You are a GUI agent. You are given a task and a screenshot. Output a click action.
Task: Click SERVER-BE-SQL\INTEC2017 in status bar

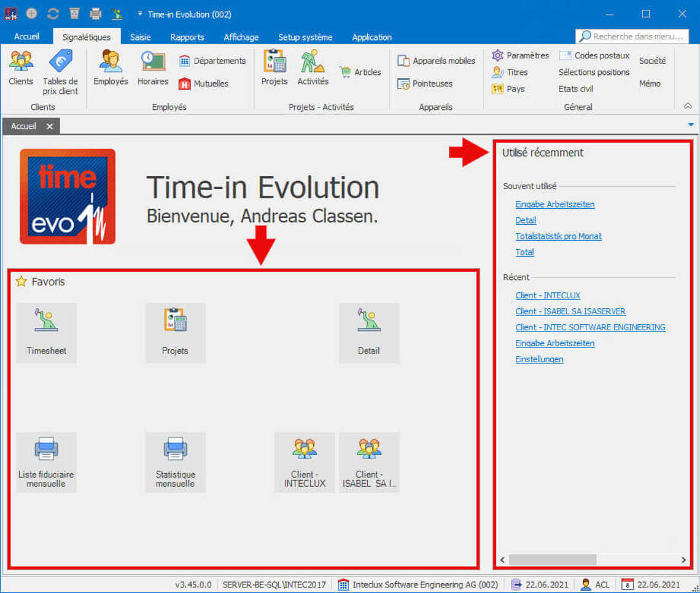(x=274, y=584)
